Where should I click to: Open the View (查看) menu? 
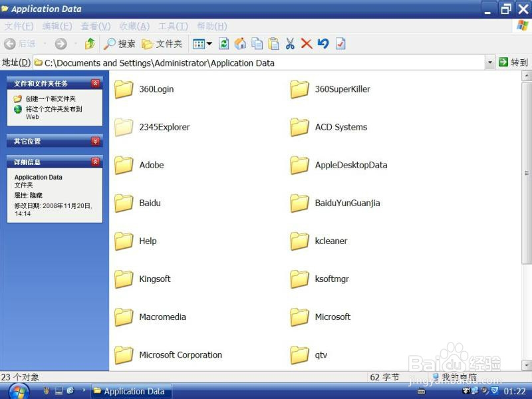tap(96, 26)
